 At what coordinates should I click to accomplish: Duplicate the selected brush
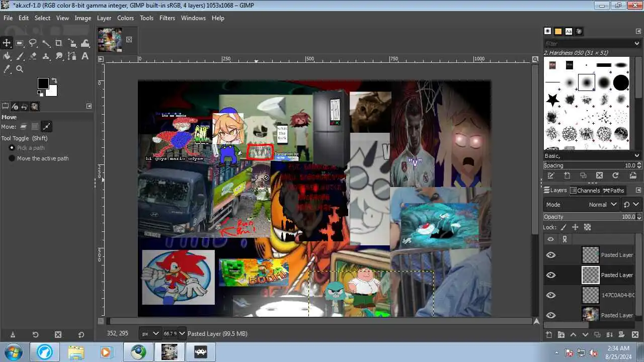pos(583,175)
